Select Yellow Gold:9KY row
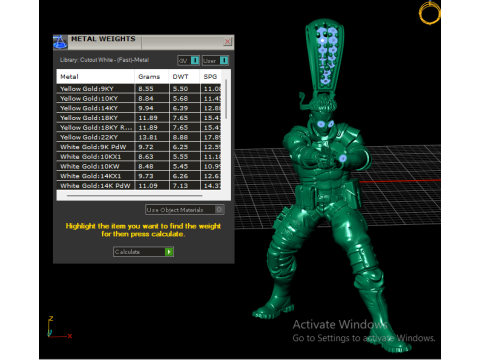This screenshot has width=480, height=360. (139, 89)
